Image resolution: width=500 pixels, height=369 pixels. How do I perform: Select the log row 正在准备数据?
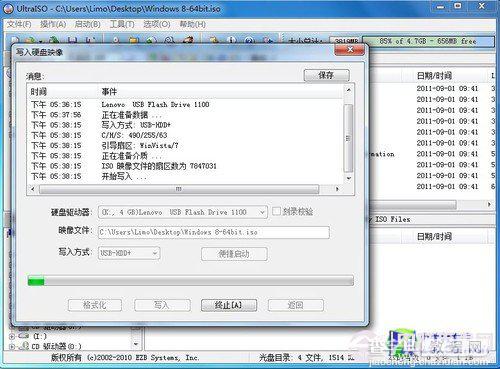[185, 115]
